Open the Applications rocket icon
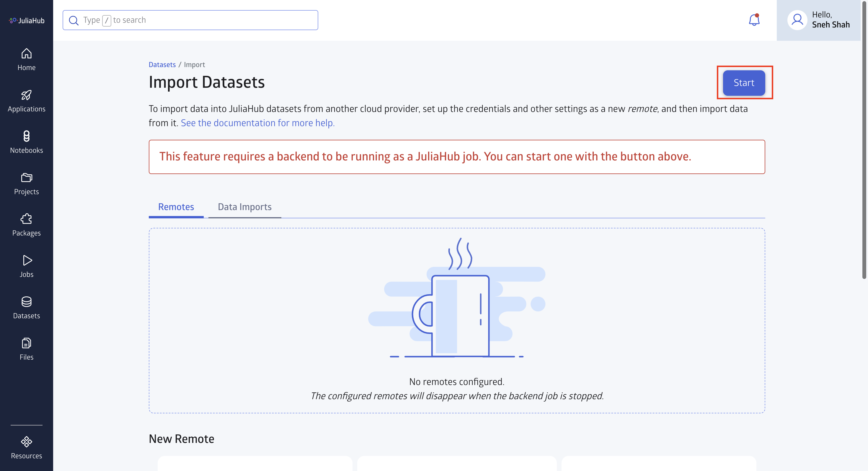 tap(26, 95)
